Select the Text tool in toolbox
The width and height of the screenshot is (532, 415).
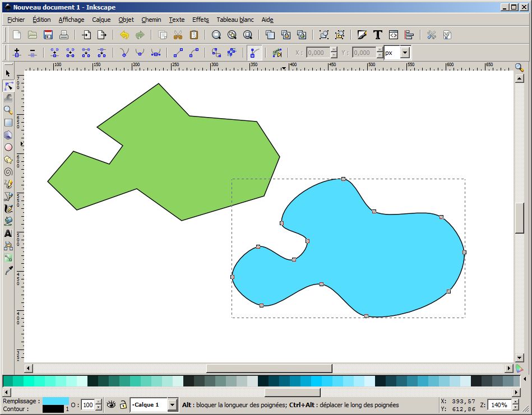[8, 234]
